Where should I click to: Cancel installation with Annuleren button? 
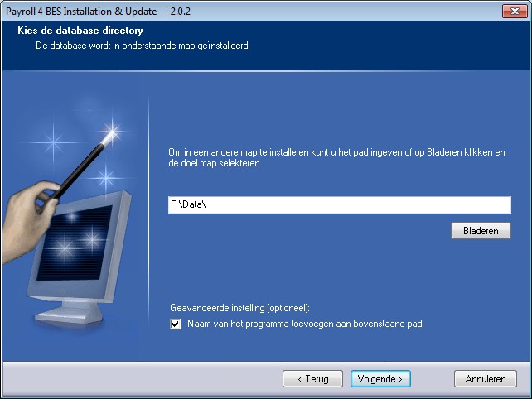point(486,378)
